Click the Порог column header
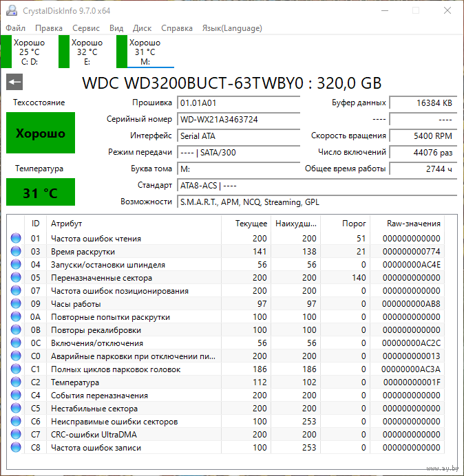The image size is (464, 476). (345, 224)
